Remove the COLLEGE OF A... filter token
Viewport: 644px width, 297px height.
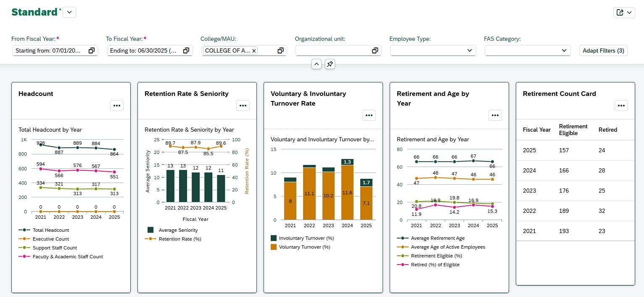254,50
